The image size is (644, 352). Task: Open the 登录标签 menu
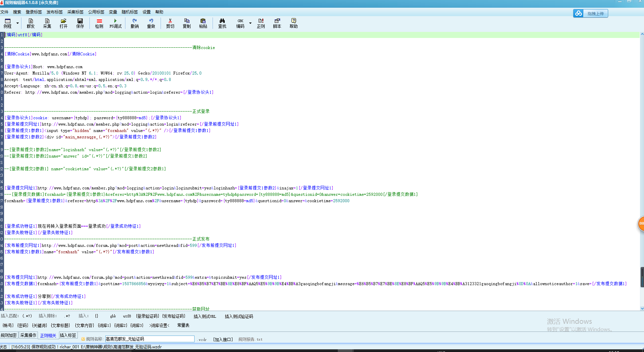click(x=34, y=12)
